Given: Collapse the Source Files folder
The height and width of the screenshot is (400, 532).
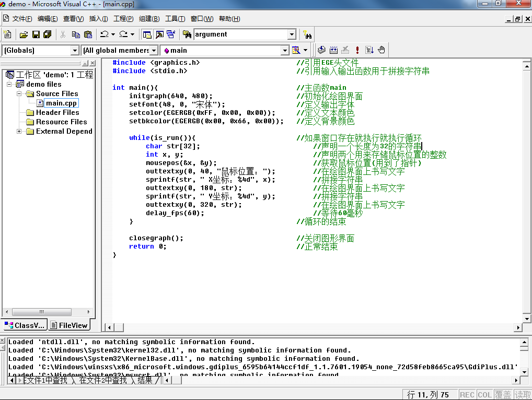Looking at the screenshot, I should 19,94.
